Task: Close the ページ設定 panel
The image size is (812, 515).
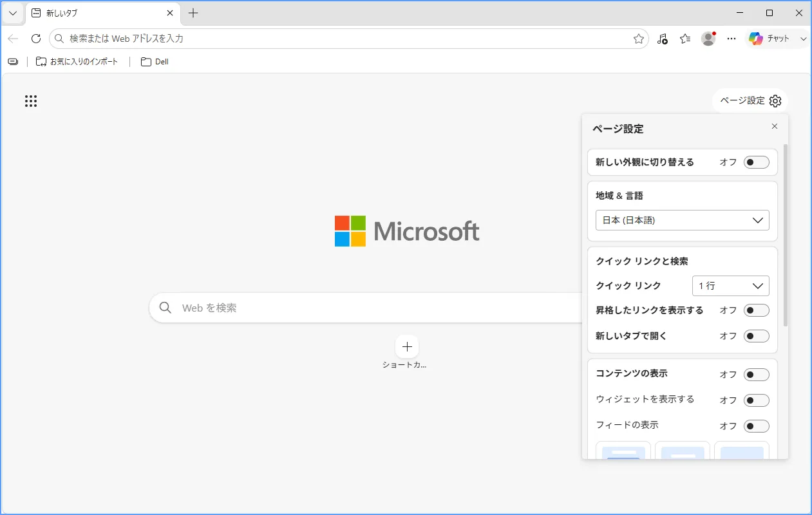Action: pos(775,126)
